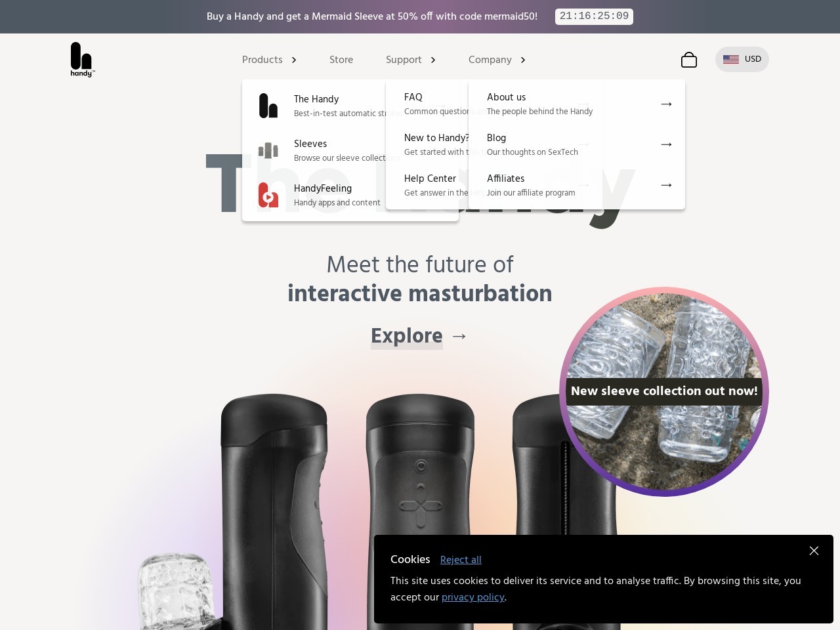The image size is (840, 630).
Task: Click the Handy logo in header
Action: tap(82, 59)
